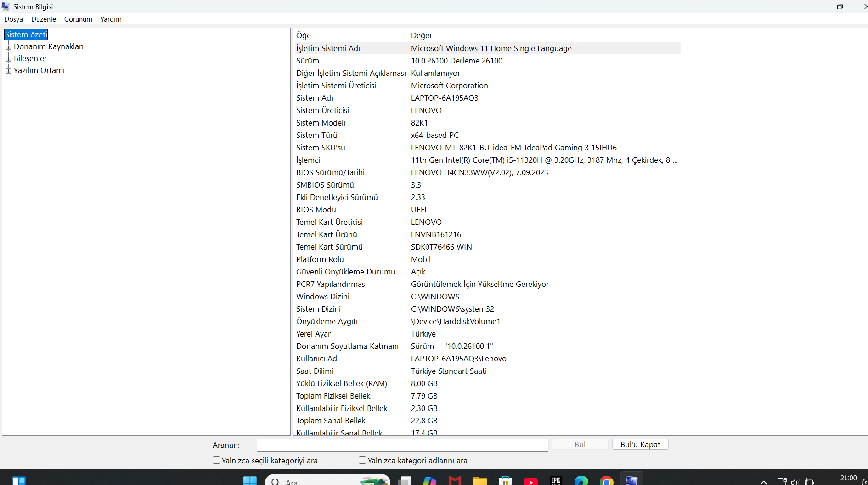Viewport: 868px width, 485px height.
Task: Select the PCR7 Yapılandırması row label
Action: [332, 284]
